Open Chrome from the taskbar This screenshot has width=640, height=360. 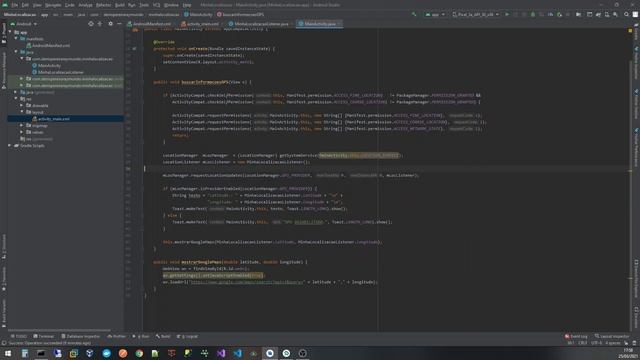click(139, 353)
